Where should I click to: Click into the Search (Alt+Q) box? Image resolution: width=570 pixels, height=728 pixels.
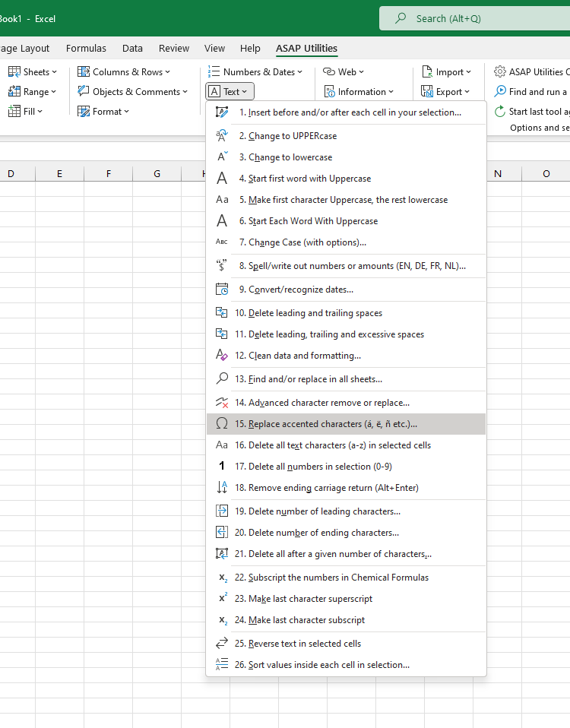[x=474, y=18]
